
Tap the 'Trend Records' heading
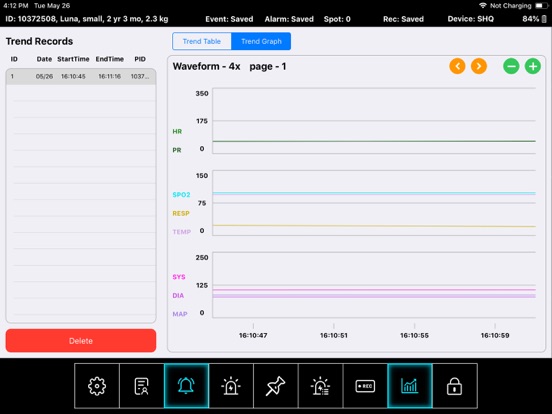pyautogui.click(x=39, y=41)
